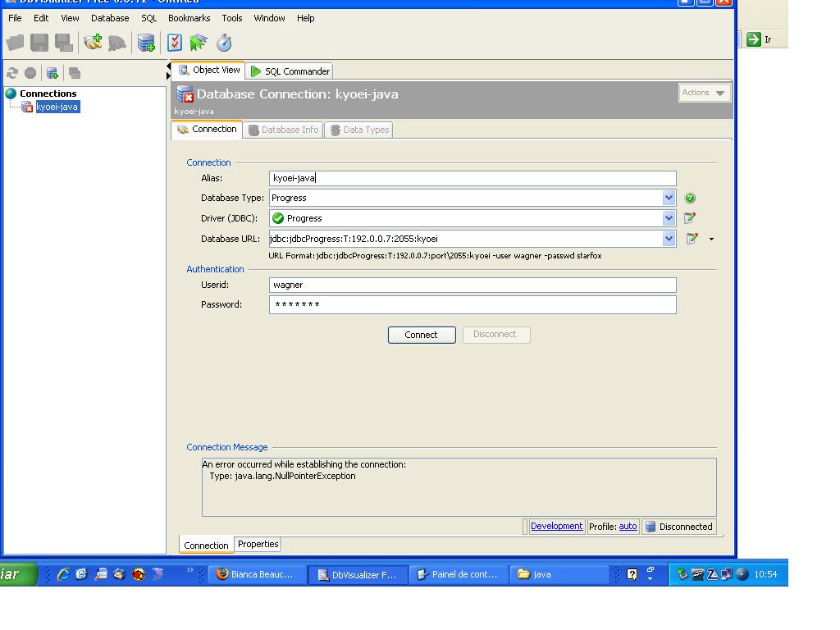Image resolution: width=840 pixels, height=630 pixels.
Task: Click the Password input field
Action: (x=472, y=305)
